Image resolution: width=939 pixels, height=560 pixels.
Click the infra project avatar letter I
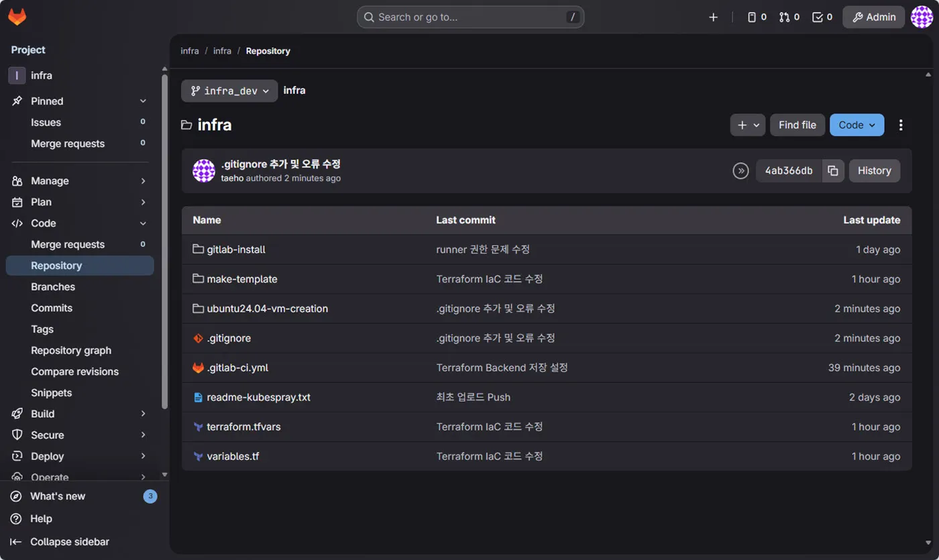(17, 76)
